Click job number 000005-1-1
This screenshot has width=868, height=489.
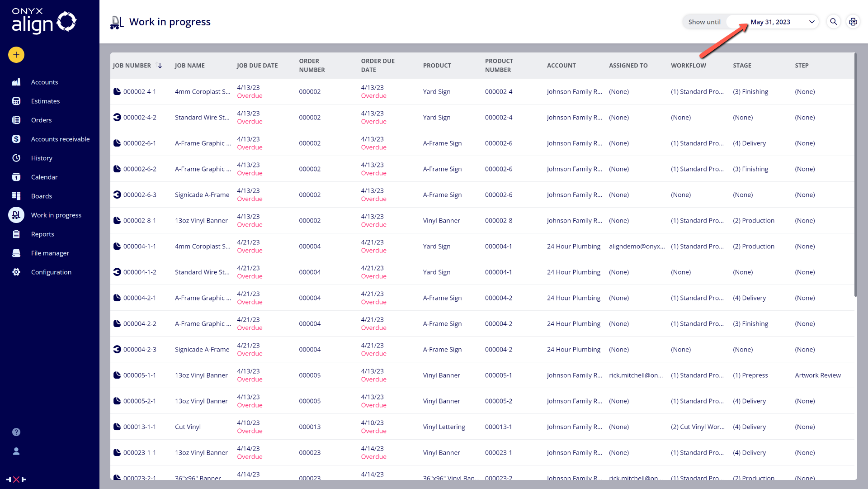point(140,375)
